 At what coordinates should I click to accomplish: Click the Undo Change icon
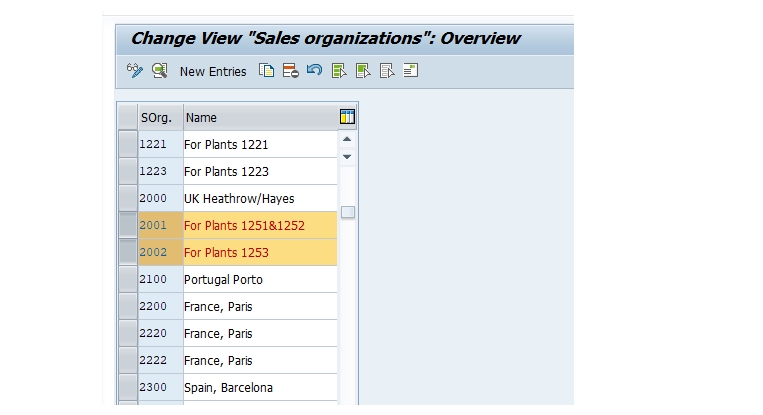point(314,71)
